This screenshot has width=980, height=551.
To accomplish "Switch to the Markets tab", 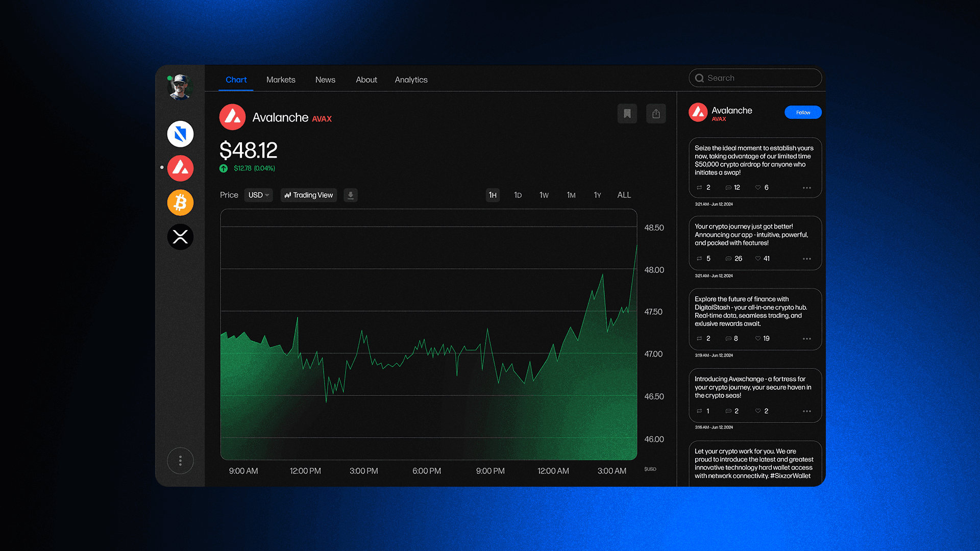I will [281, 80].
